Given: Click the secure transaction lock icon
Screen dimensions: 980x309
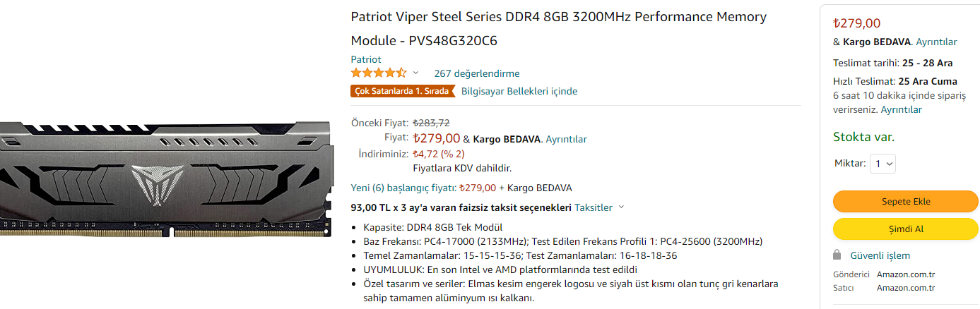Looking at the screenshot, I should click(x=837, y=255).
